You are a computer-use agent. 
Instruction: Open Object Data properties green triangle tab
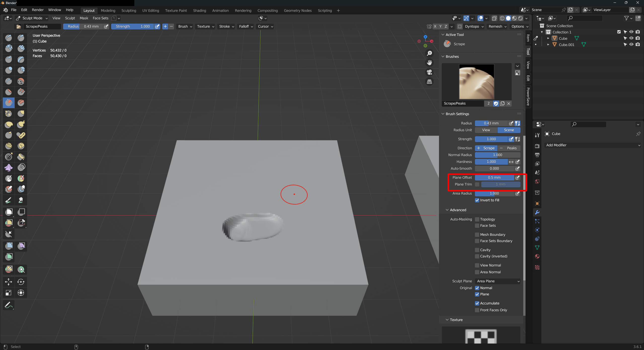(x=537, y=248)
